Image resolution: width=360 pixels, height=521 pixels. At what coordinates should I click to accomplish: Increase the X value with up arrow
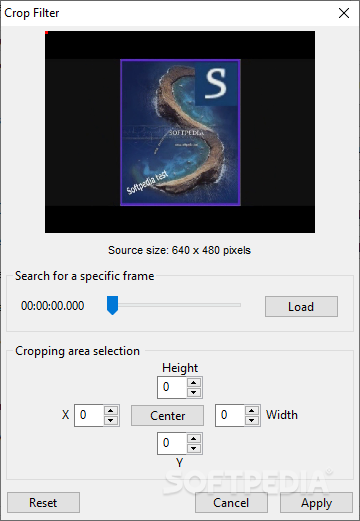click(x=111, y=410)
